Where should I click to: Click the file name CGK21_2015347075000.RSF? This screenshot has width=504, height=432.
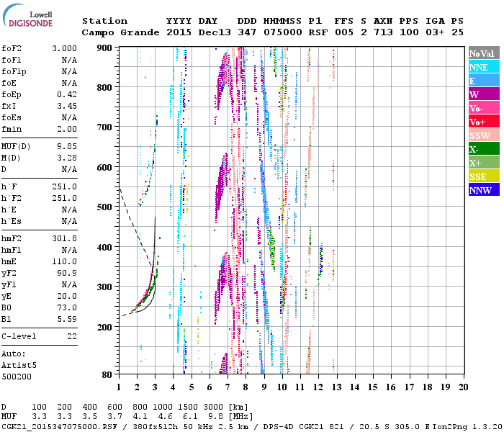(x=60, y=426)
